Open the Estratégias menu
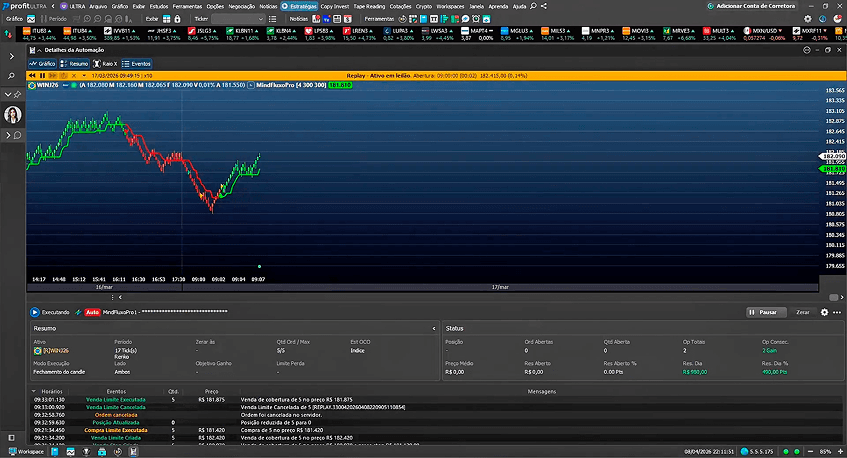847x458 pixels. click(299, 6)
